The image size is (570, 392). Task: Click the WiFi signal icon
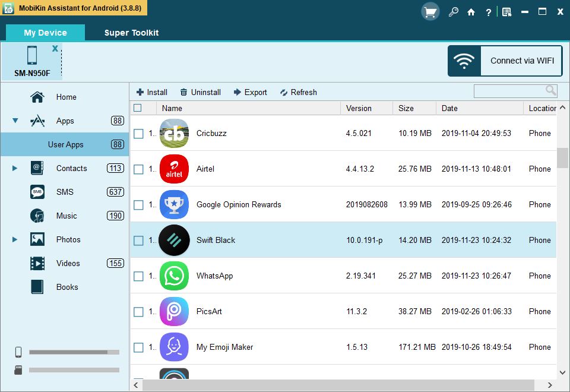coord(464,61)
